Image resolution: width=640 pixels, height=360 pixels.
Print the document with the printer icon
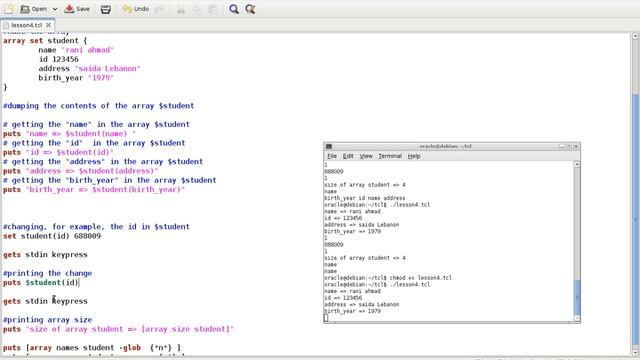click(x=106, y=9)
